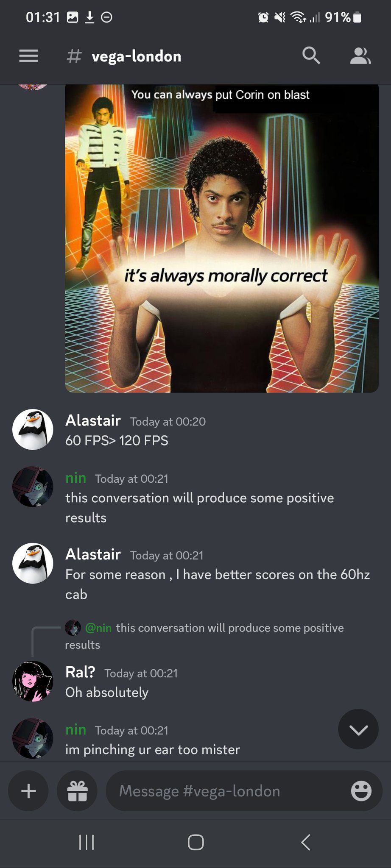Tap Android home button
Image resolution: width=391 pixels, height=868 pixels.
(x=195, y=842)
